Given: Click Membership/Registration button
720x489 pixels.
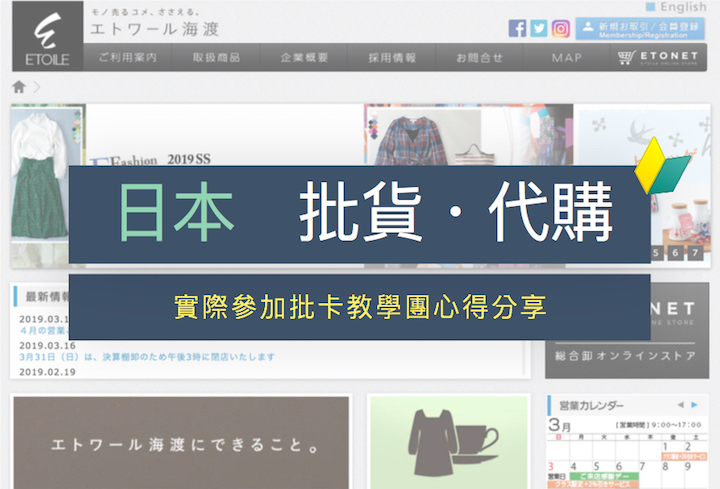Looking at the screenshot, I should (643, 29).
